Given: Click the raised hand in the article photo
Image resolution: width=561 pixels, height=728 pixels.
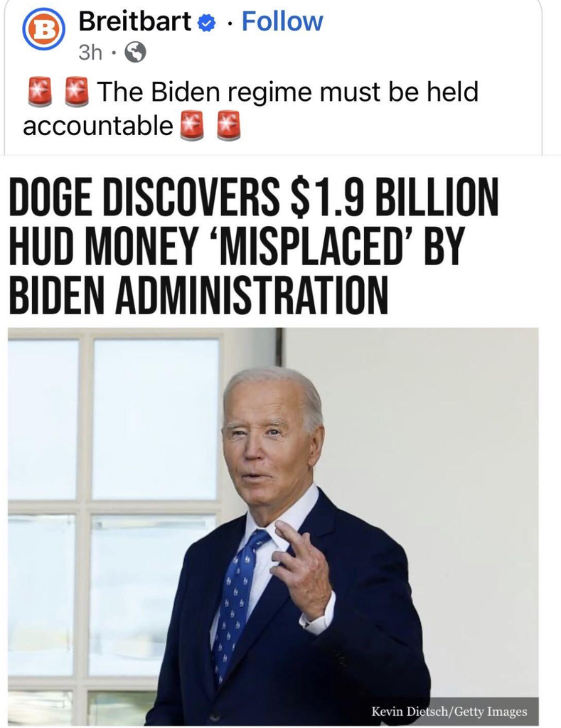Looking at the screenshot, I should click(x=301, y=570).
